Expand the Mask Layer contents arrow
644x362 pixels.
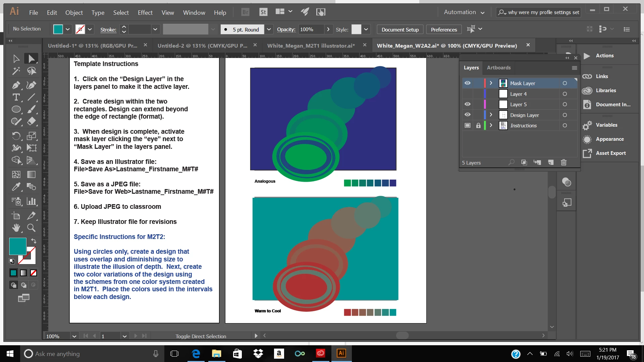(491, 83)
